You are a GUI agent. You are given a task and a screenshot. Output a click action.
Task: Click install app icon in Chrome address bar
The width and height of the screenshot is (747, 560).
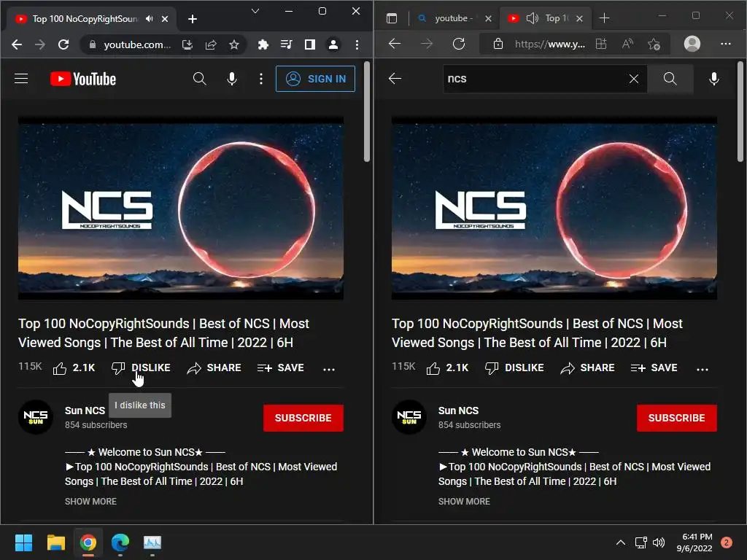(x=187, y=44)
